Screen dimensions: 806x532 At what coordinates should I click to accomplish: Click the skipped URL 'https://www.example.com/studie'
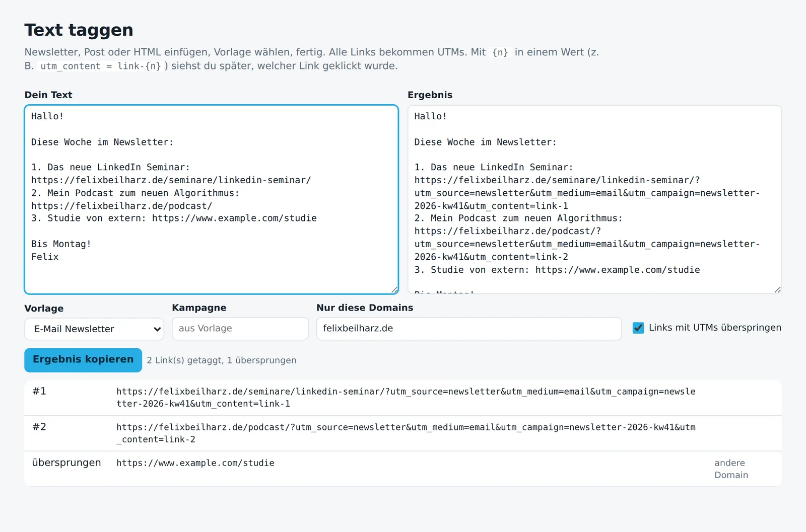(x=195, y=463)
